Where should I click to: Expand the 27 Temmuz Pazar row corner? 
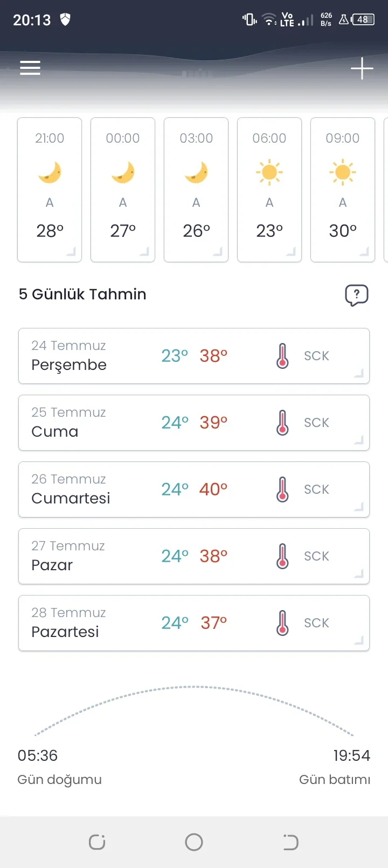359,573
